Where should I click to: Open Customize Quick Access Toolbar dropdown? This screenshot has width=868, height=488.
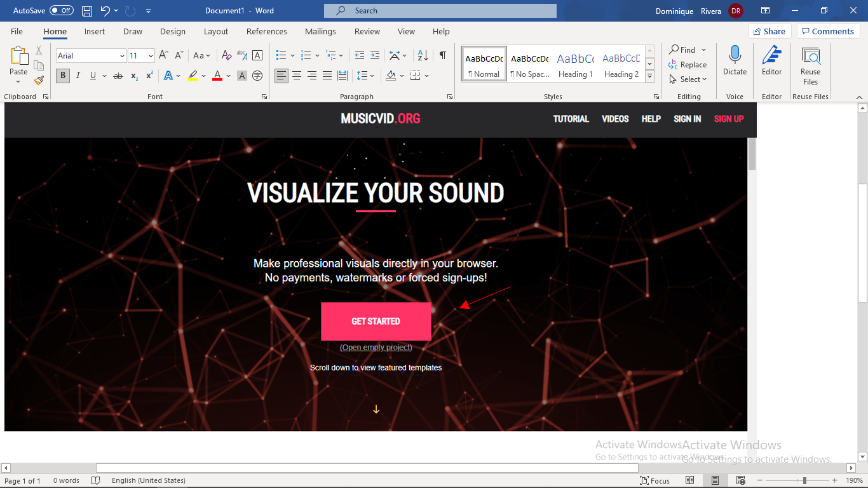148,11
